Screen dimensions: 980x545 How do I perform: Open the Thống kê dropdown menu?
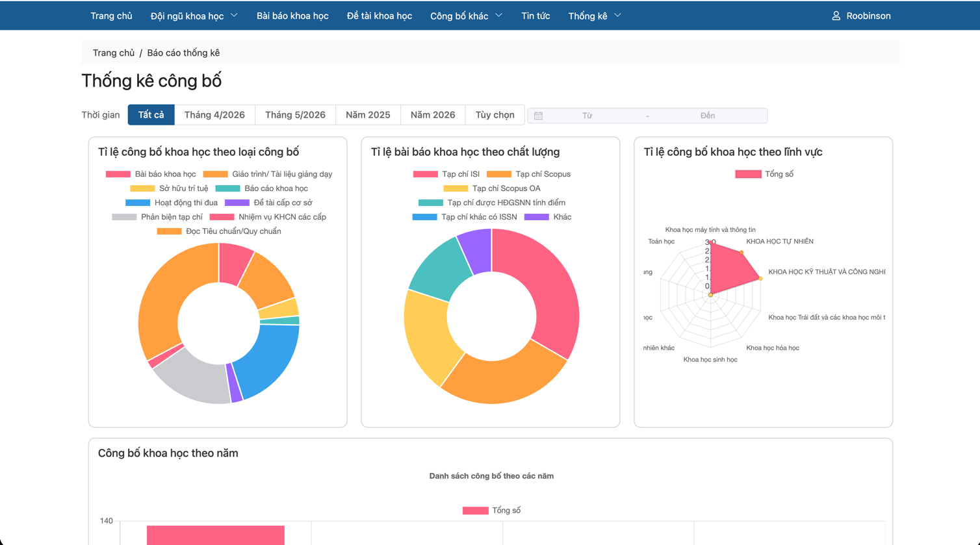tap(595, 16)
